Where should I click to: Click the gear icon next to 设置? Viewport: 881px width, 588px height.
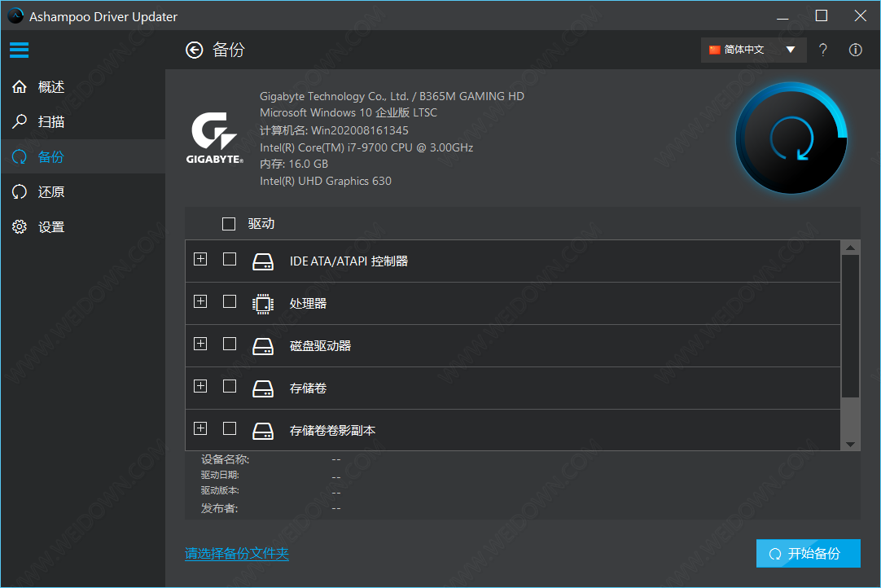pyautogui.click(x=20, y=227)
